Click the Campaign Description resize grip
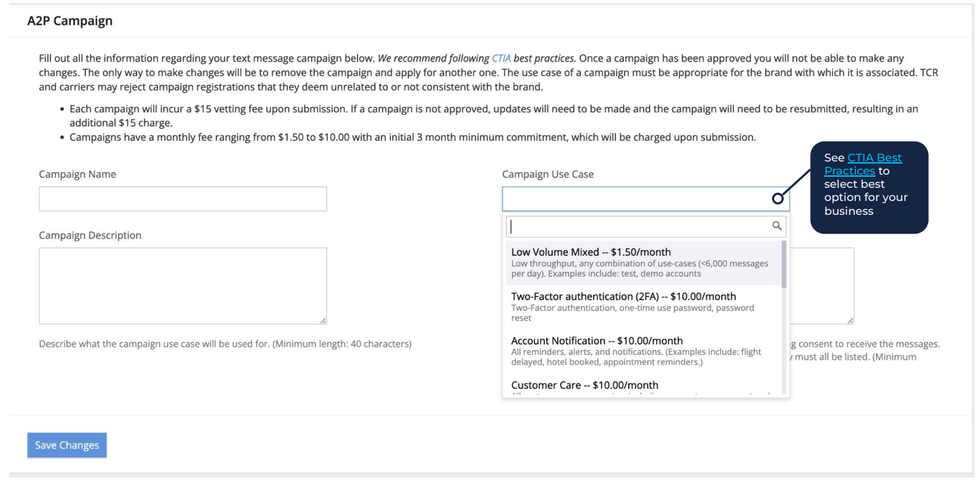 click(323, 320)
